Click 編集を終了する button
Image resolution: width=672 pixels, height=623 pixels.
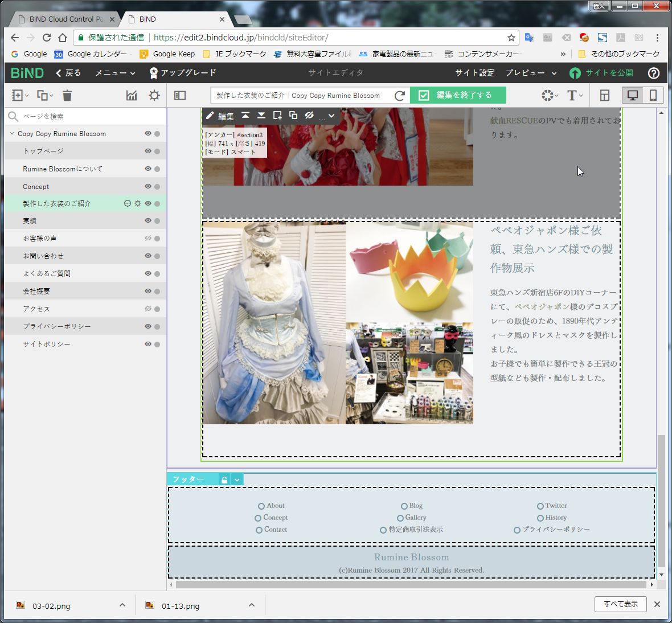[458, 95]
